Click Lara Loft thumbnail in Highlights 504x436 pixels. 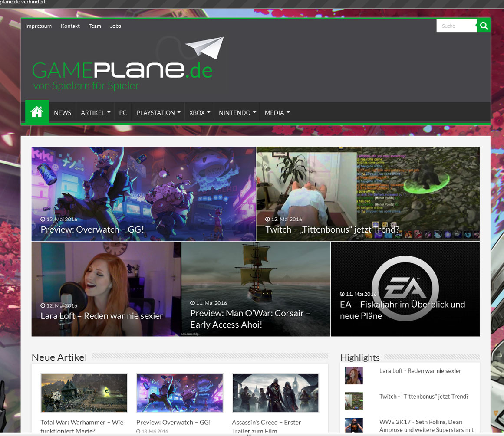[353, 375]
